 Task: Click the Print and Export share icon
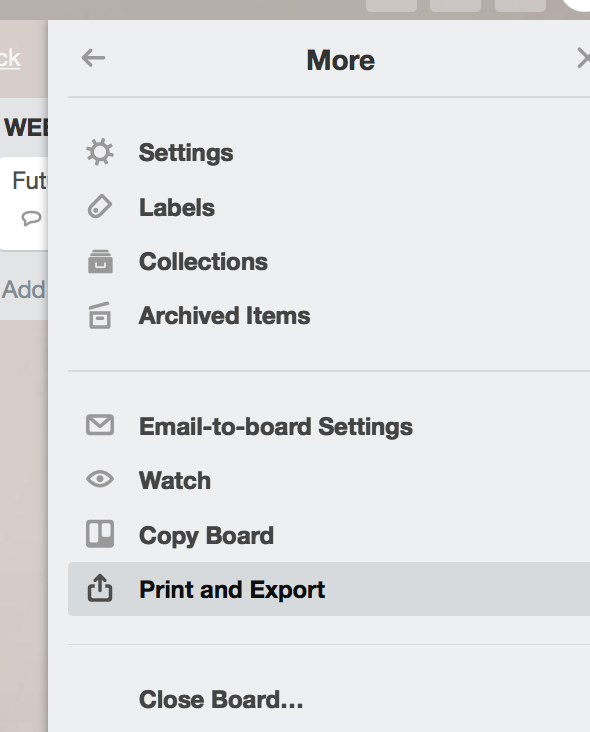[x=100, y=588]
